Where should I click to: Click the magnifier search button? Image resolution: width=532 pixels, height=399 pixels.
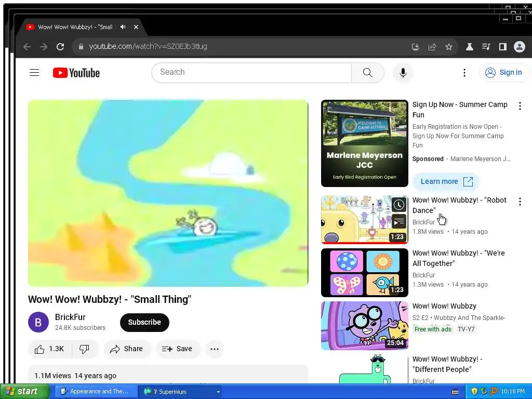(367, 73)
